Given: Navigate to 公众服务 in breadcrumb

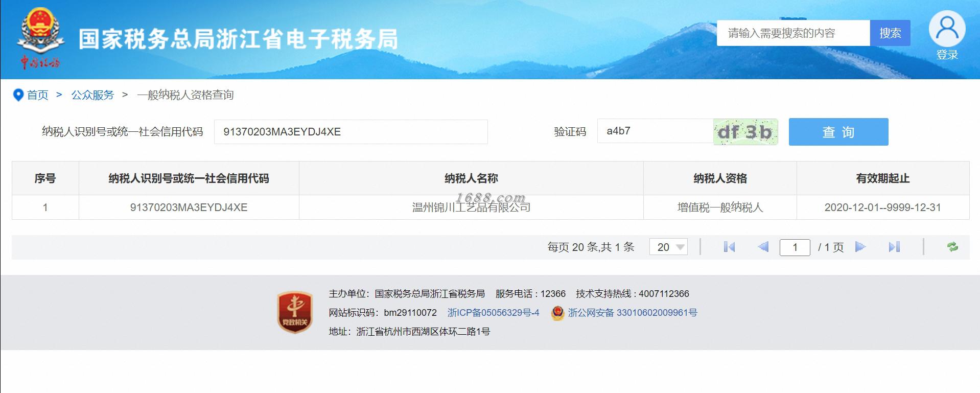Looking at the screenshot, I should [x=92, y=95].
